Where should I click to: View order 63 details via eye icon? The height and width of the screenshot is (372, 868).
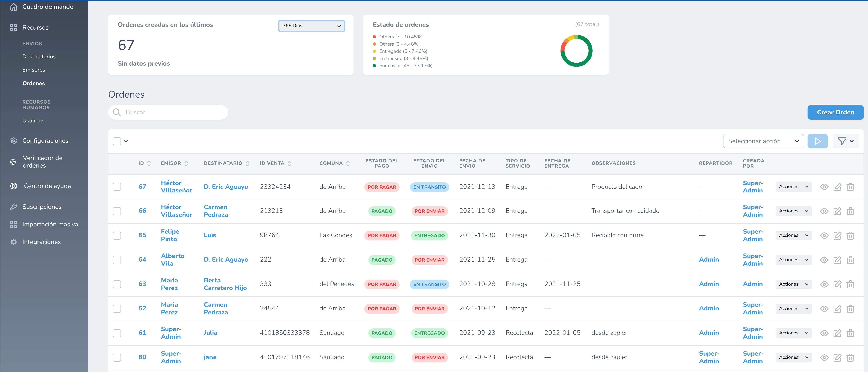click(x=824, y=284)
